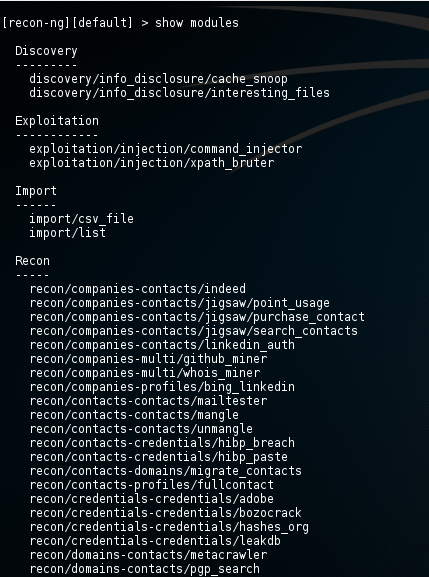Select the discovery/info_disclosure/cache_snoop module line
The height and width of the screenshot is (577, 429).
point(159,79)
